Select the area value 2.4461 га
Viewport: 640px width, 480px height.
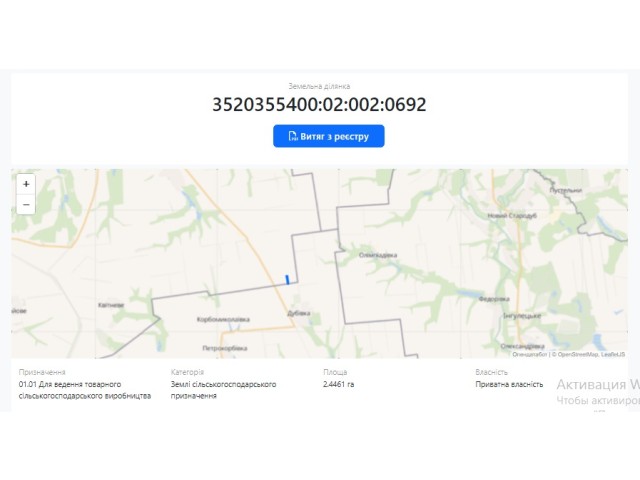(x=338, y=384)
